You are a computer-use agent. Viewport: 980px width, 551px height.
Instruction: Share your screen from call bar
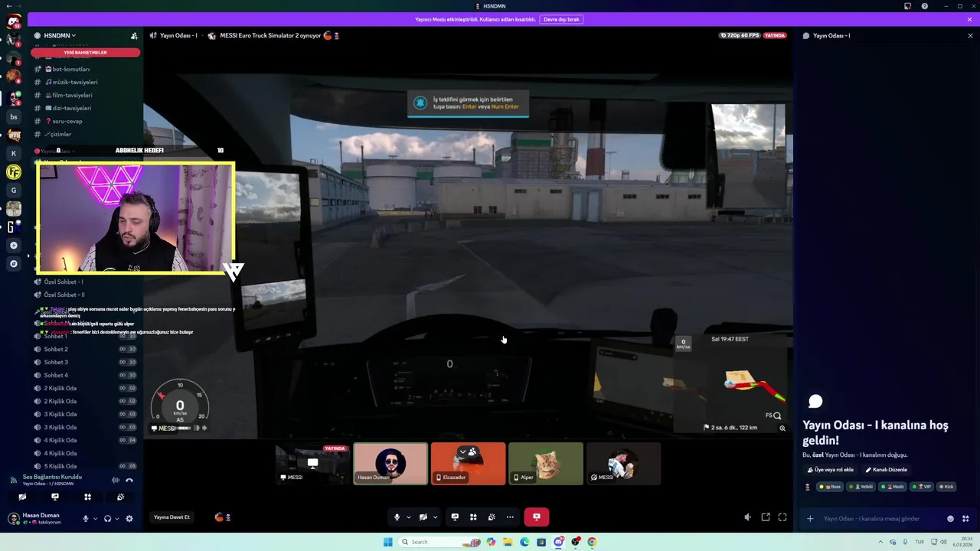(x=455, y=517)
